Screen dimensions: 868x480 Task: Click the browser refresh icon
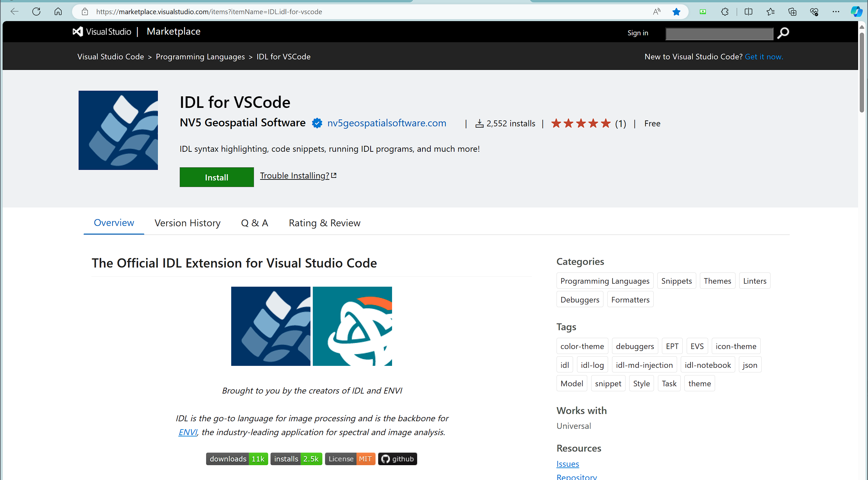pos(36,12)
